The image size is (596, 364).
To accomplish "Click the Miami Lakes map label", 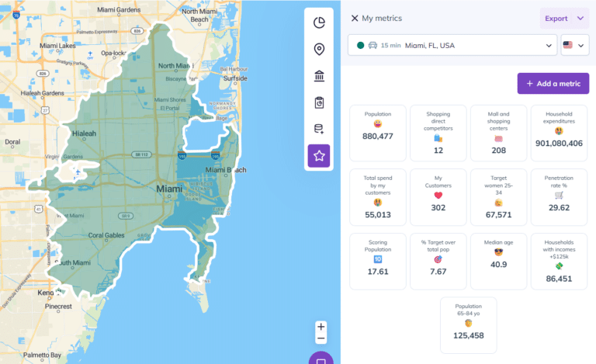I will coord(57,46).
